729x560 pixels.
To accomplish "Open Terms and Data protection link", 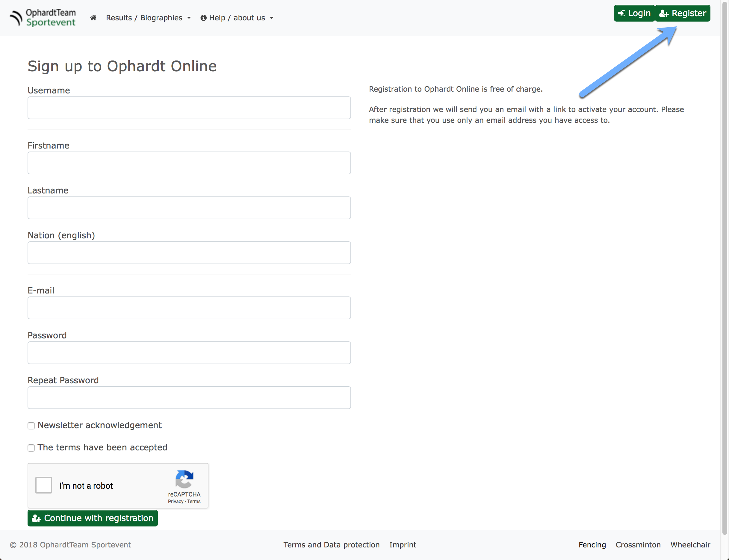I will point(331,545).
